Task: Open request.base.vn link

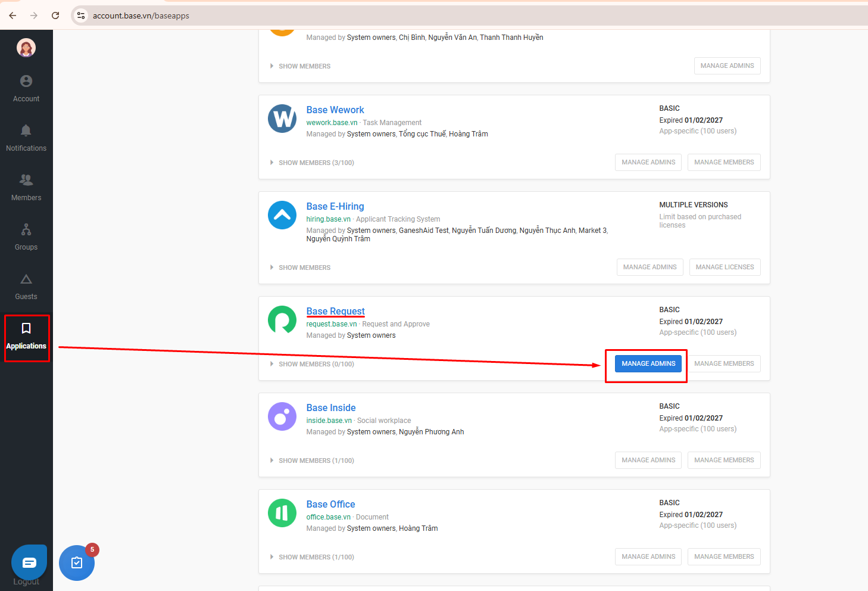Action: [x=332, y=324]
